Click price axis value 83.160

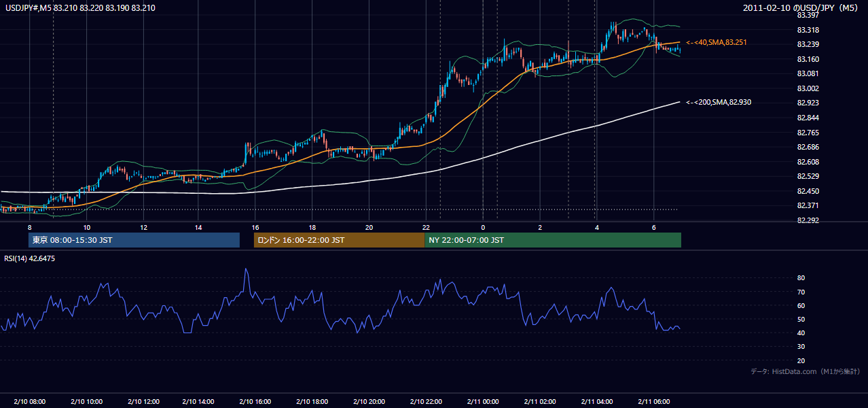[808, 59]
